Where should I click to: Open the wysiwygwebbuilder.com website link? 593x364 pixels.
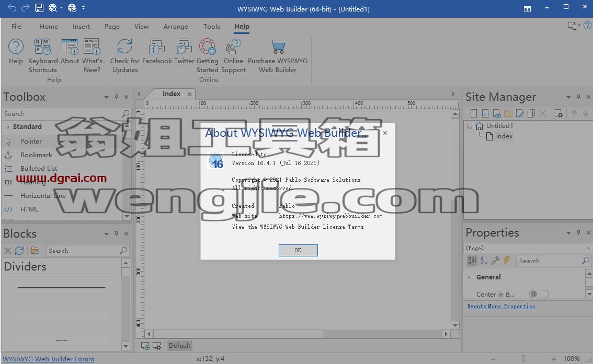tap(330, 216)
